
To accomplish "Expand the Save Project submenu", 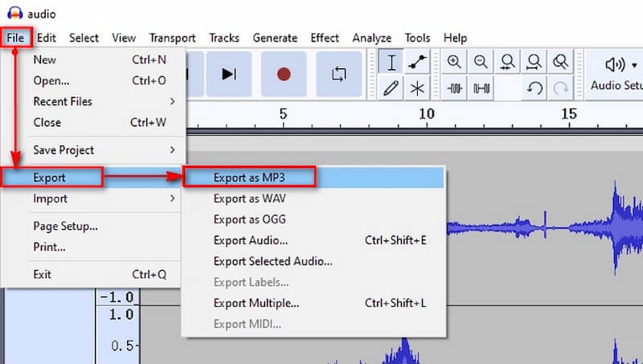I will click(93, 150).
